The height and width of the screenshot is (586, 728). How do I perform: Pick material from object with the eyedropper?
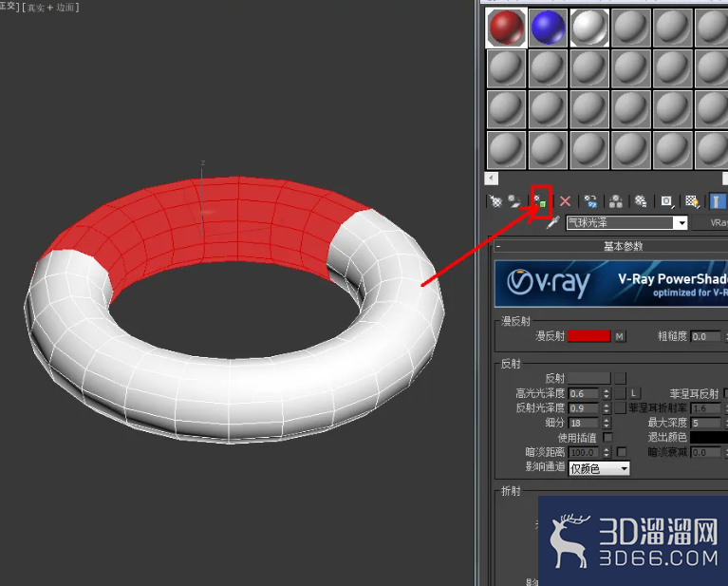[x=552, y=222]
